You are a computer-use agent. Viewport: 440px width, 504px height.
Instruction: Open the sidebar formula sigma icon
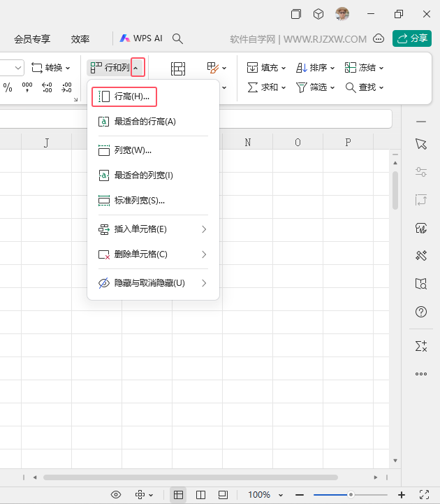click(420, 346)
